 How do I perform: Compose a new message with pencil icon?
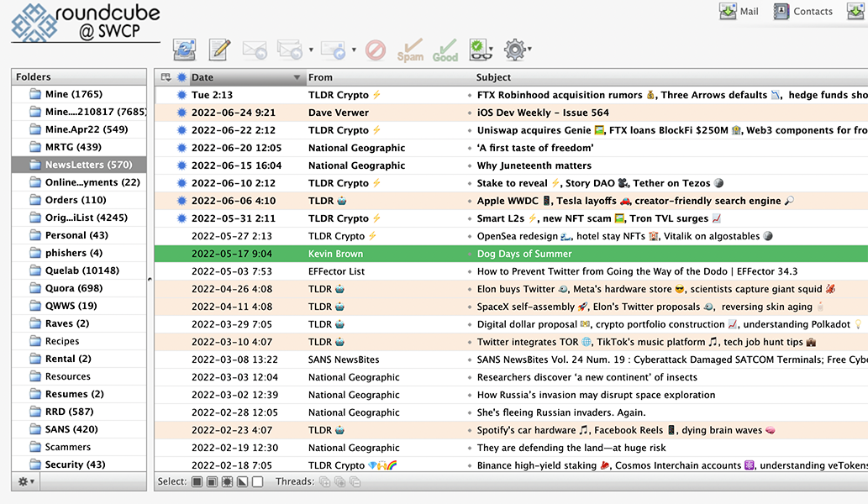click(x=219, y=50)
